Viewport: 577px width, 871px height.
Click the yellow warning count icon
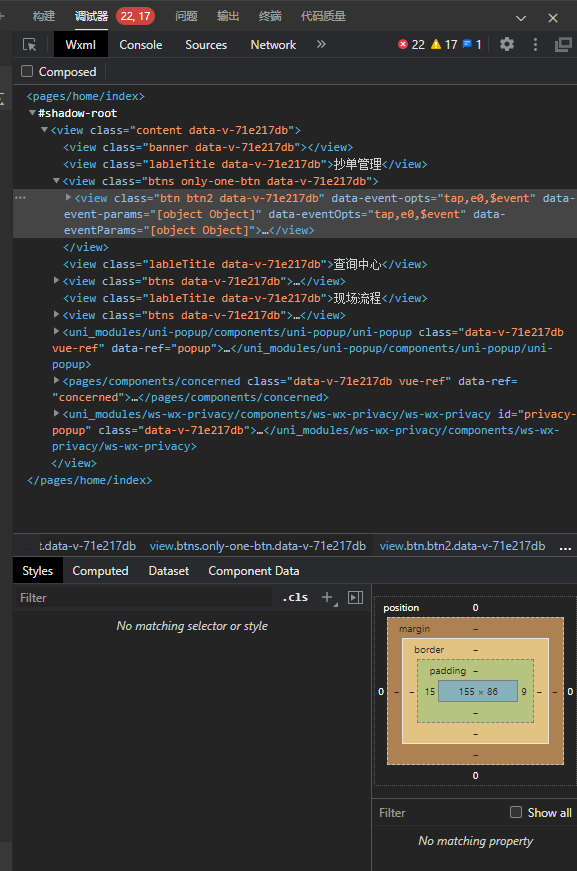(436, 44)
